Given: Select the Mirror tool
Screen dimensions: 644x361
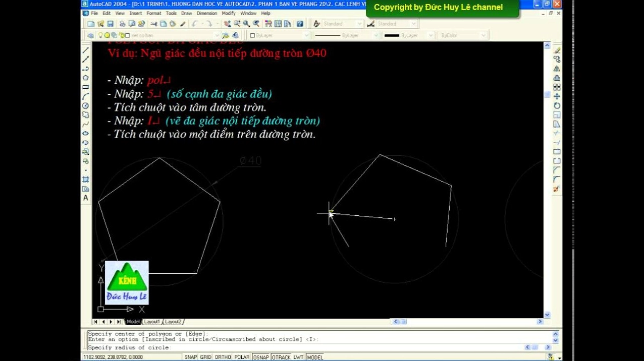Looking at the screenshot, I should (557, 69).
